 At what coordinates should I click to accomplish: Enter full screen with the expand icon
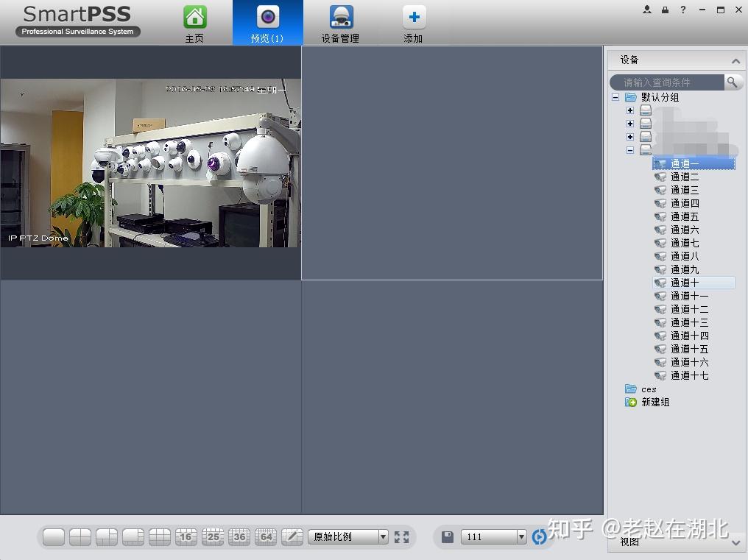401,537
